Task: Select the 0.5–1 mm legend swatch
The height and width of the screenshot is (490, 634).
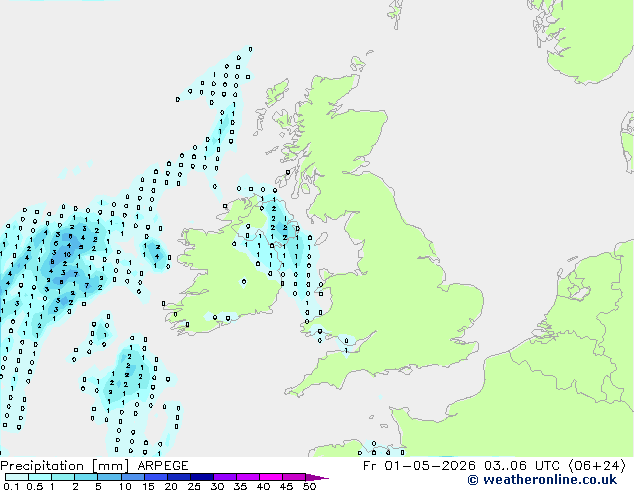Action: 40,477
